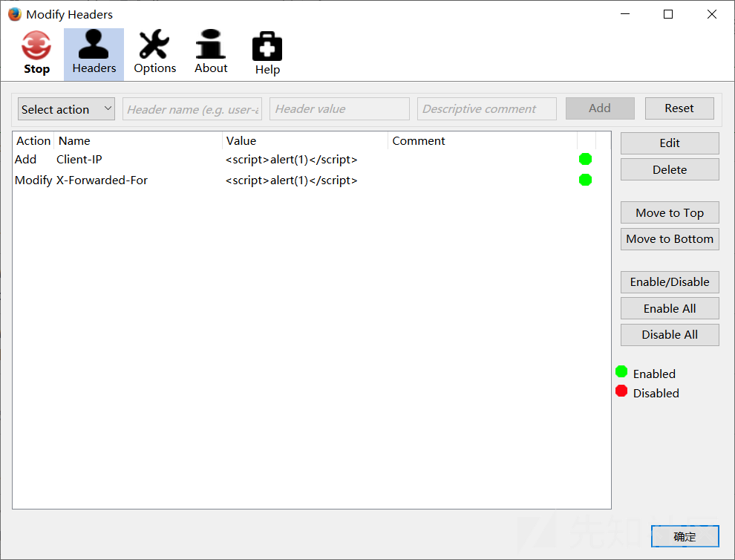Viewport: 735px width, 560px height.
Task: Click the Delete button
Action: (x=670, y=169)
